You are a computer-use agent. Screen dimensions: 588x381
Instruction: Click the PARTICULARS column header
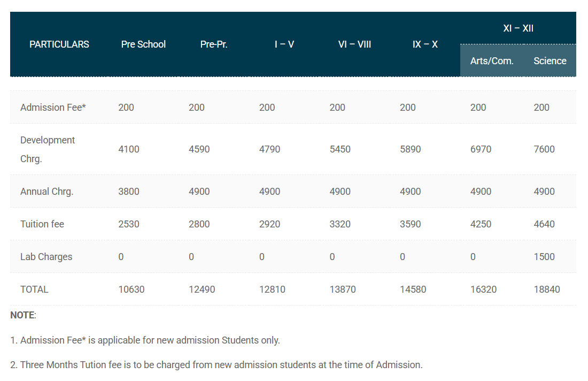59,44
